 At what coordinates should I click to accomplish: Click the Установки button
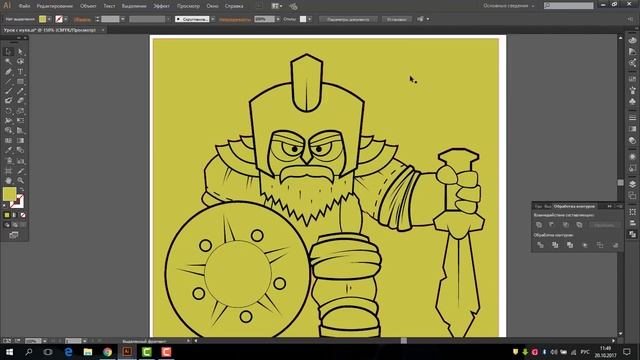click(397, 19)
